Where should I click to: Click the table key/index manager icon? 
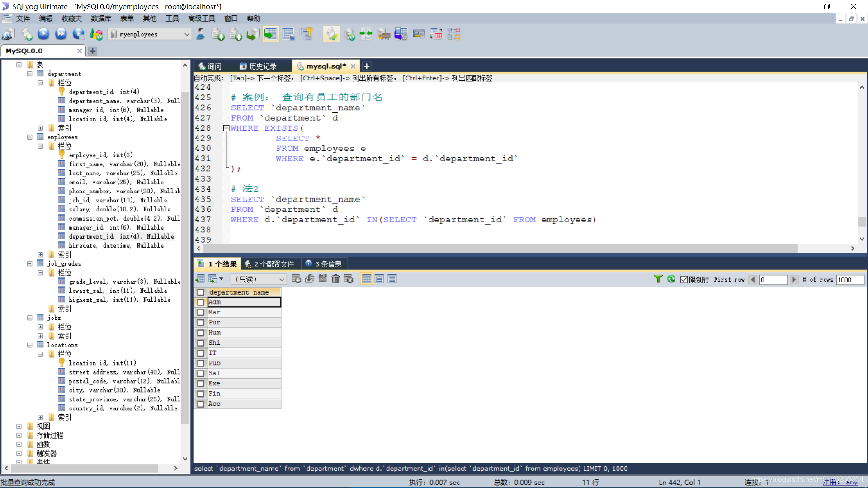point(306,34)
